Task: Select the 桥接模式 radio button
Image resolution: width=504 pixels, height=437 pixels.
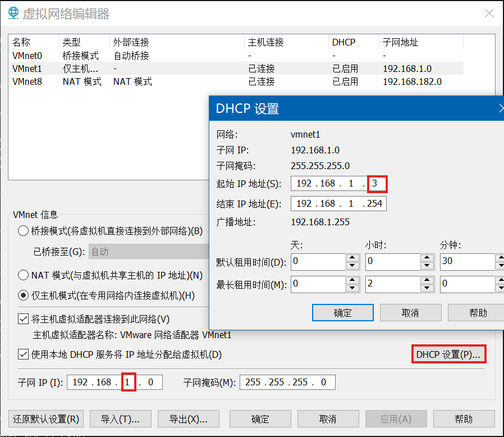Action: coord(24,231)
